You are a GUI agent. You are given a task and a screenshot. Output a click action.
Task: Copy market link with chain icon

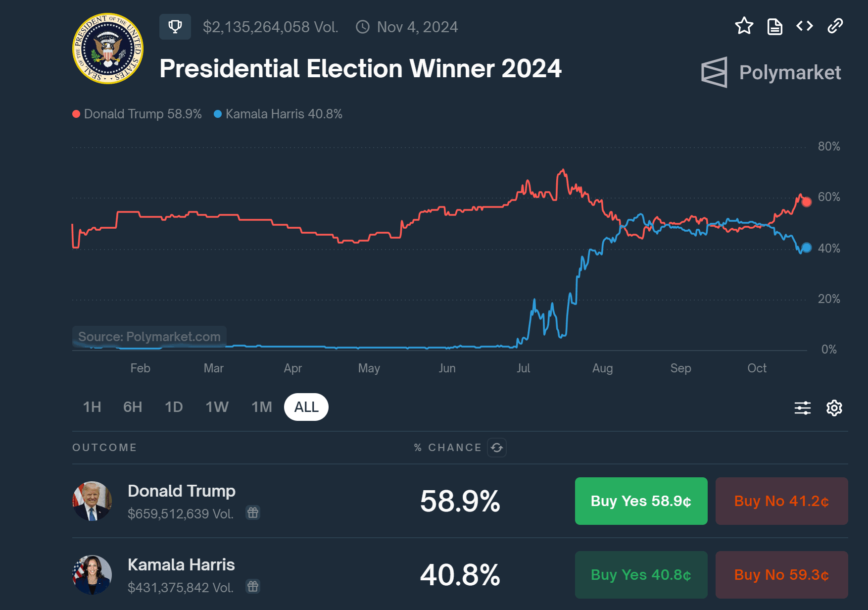pos(835,26)
